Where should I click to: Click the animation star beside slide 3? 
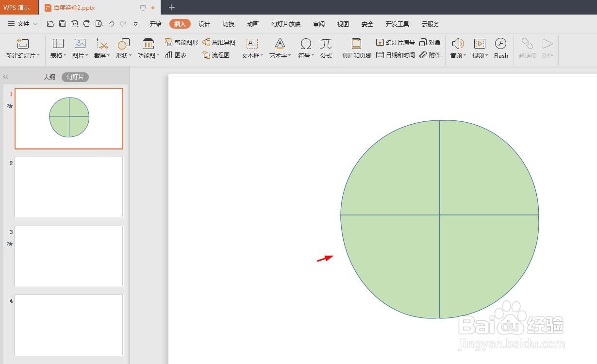pyautogui.click(x=10, y=244)
